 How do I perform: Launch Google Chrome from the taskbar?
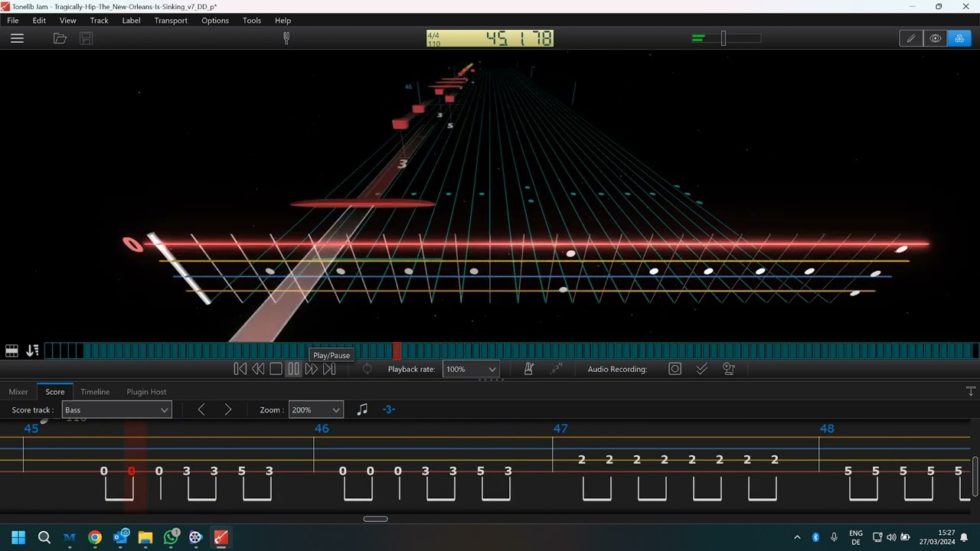(95, 537)
